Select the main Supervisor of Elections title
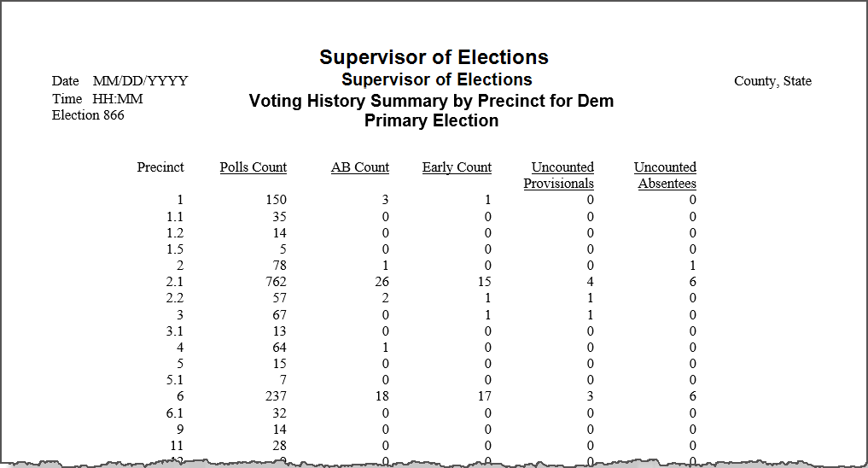The height and width of the screenshot is (468, 868). coord(434,57)
